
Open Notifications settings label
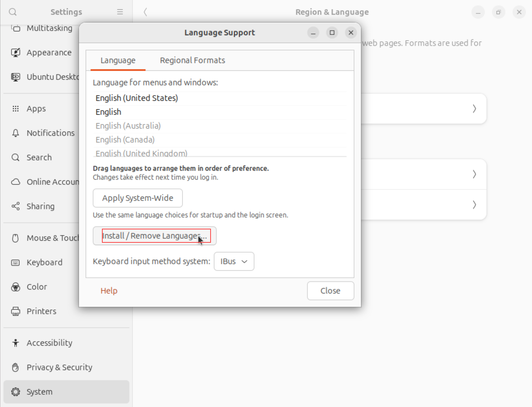pos(51,133)
